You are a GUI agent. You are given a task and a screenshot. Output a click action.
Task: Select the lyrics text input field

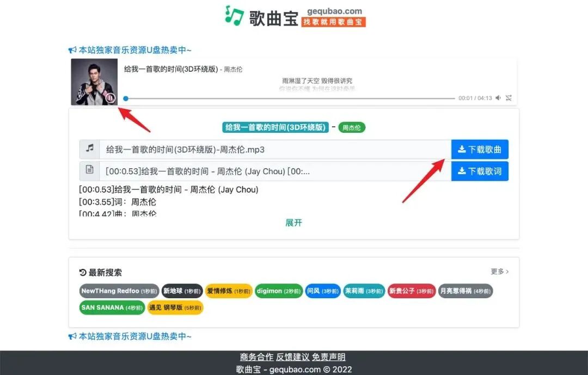point(275,171)
